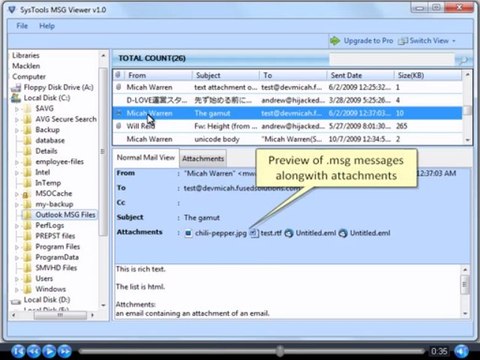
Task: Click the Floppy Disk Drive (A:) icon
Action: pyautogui.click(x=16, y=88)
